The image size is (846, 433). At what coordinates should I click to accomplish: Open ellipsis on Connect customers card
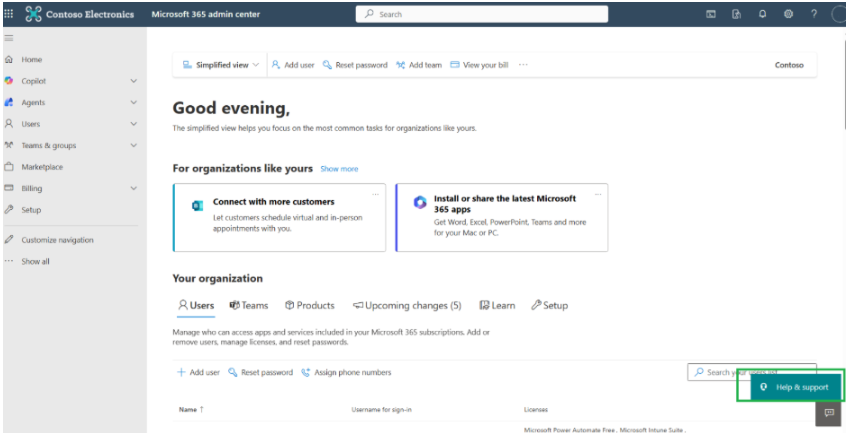tap(376, 194)
